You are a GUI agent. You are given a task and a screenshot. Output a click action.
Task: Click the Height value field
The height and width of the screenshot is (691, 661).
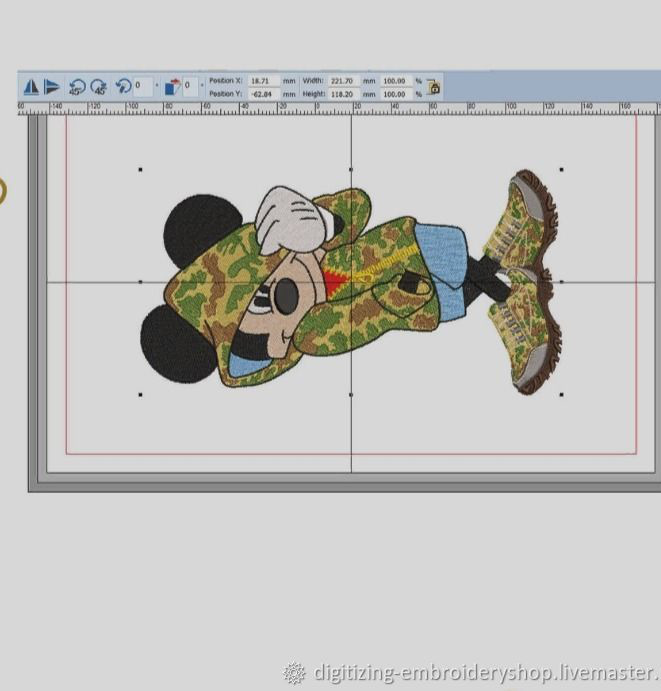tap(343, 94)
